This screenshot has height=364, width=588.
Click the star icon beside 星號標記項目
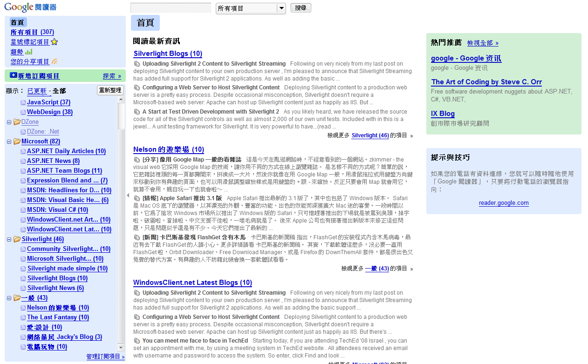click(x=54, y=42)
